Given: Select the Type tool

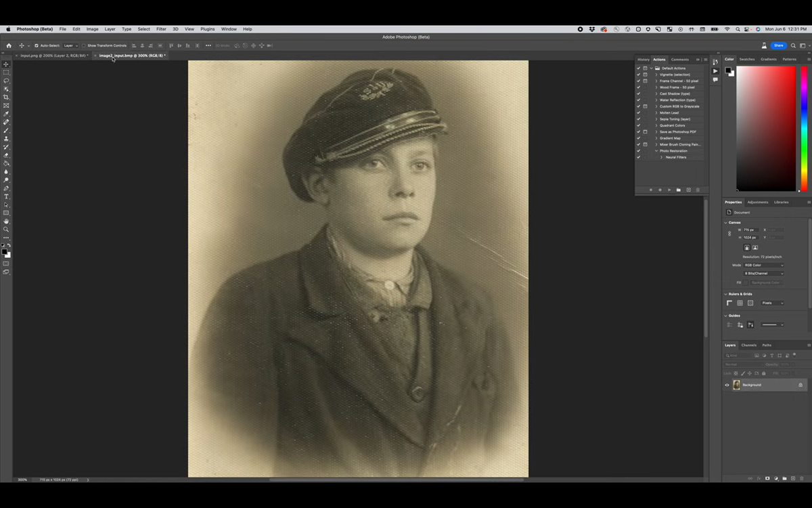Looking at the screenshot, I should coord(6,196).
